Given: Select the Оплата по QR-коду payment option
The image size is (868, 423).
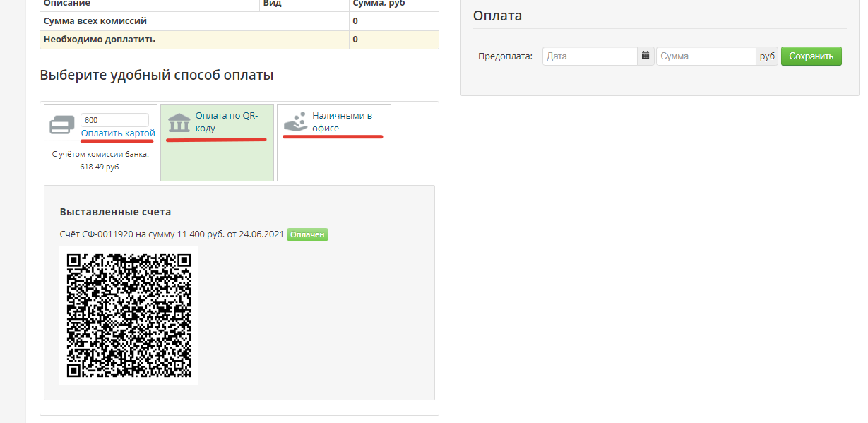Looking at the screenshot, I should tap(217, 142).
